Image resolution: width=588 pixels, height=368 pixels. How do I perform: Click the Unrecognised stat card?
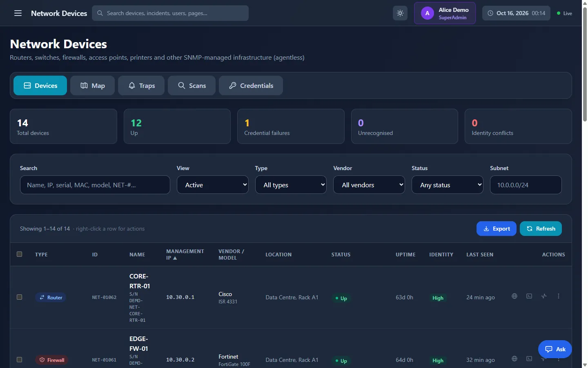[405, 126]
